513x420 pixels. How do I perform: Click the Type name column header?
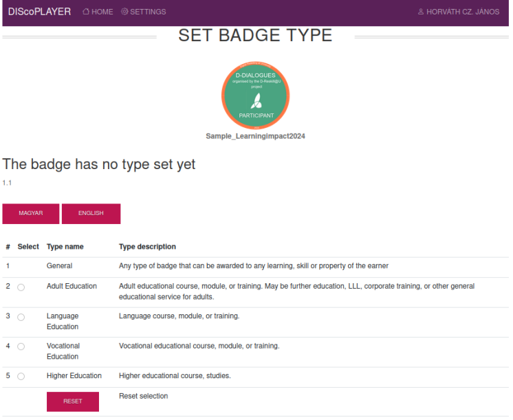(65, 247)
